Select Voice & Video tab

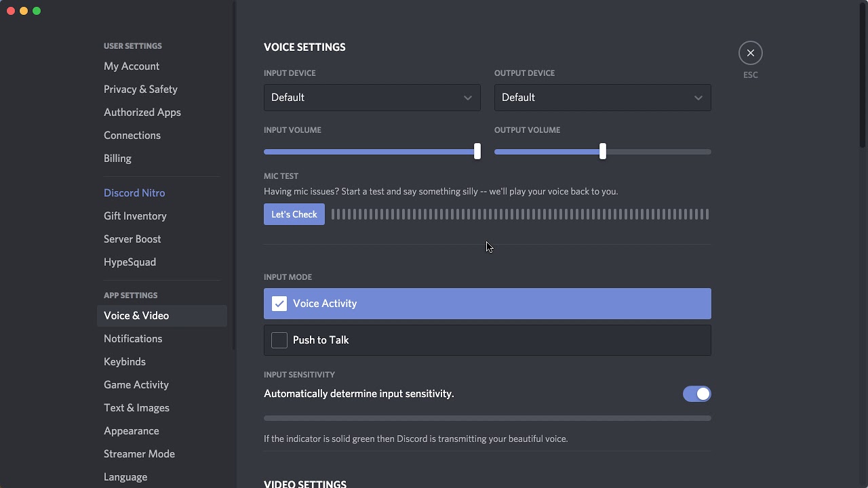(x=161, y=316)
